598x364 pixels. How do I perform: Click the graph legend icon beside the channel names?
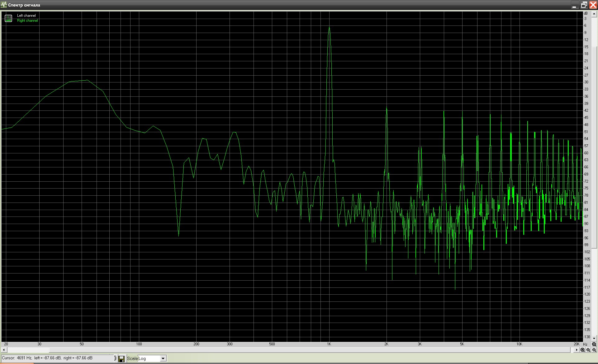point(8,18)
